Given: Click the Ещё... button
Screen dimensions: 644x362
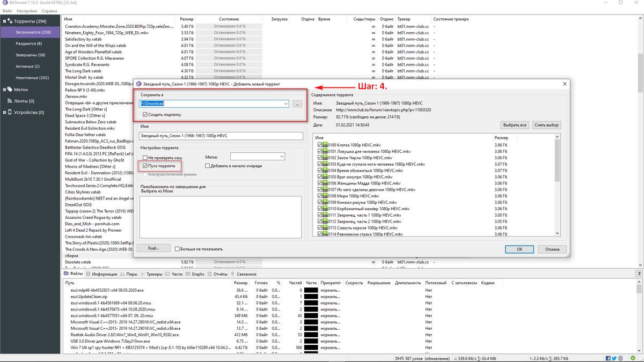Looking at the screenshot, I should coord(153,248).
